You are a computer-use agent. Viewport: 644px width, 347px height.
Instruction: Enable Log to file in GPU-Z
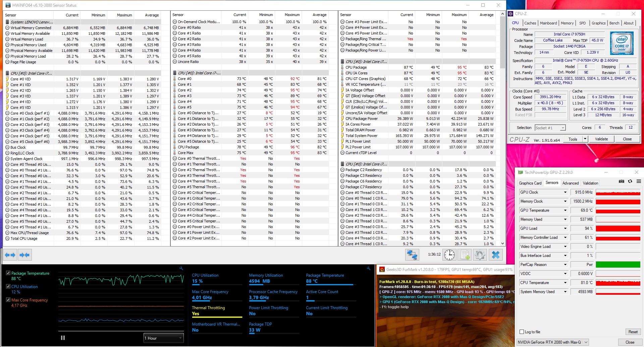tap(522, 332)
